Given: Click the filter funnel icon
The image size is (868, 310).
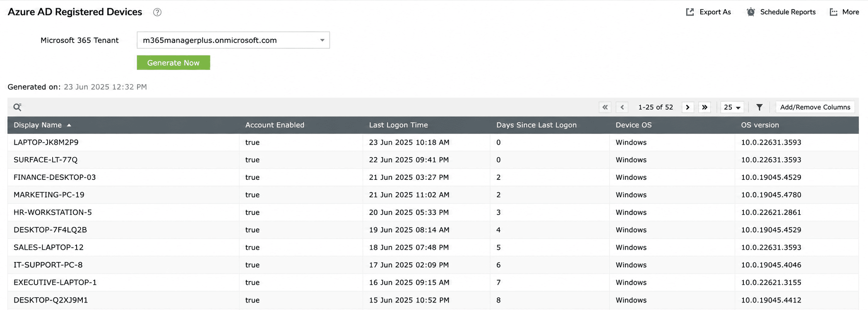Looking at the screenshot, I should point(759,107).
